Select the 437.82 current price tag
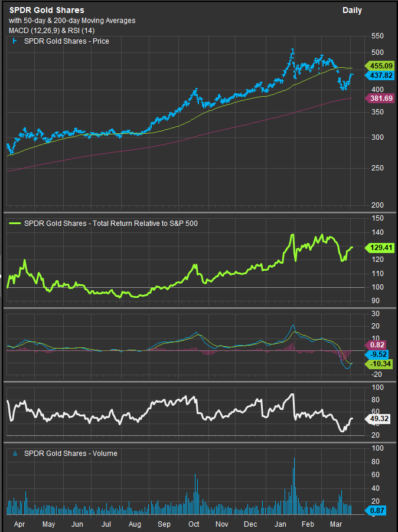 (x=380, y=76)
